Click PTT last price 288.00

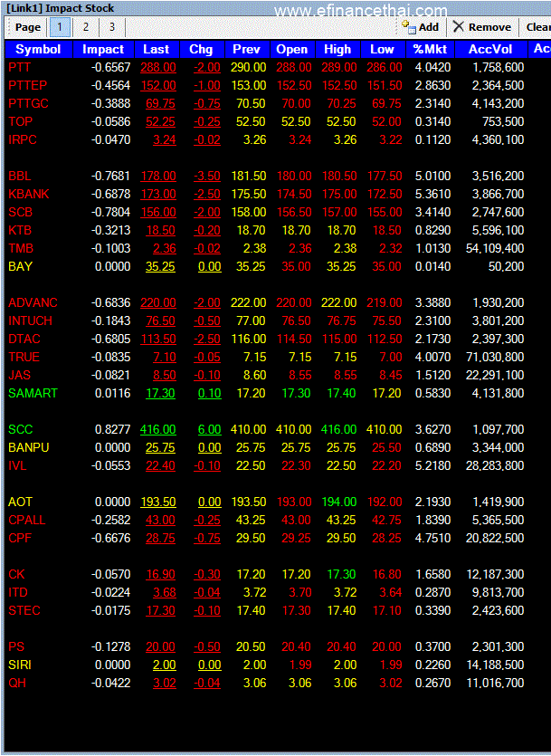(158, 68)
